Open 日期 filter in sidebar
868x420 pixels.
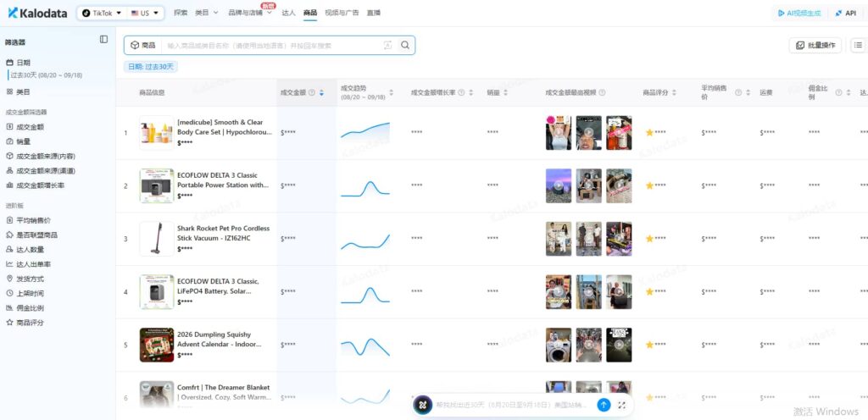[19, 63]
